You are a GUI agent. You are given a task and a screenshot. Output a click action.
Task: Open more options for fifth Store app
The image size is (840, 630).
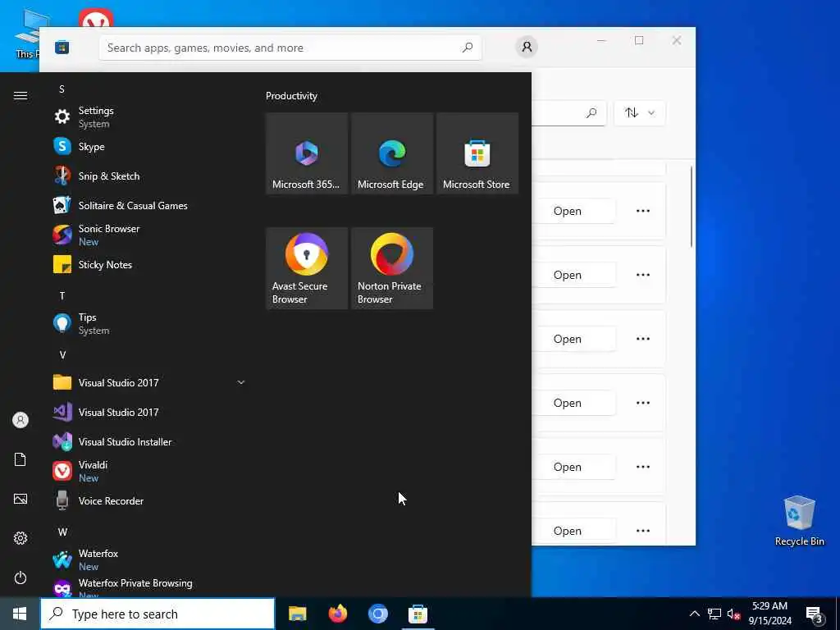pyautogui.click(x=643, y=467)
